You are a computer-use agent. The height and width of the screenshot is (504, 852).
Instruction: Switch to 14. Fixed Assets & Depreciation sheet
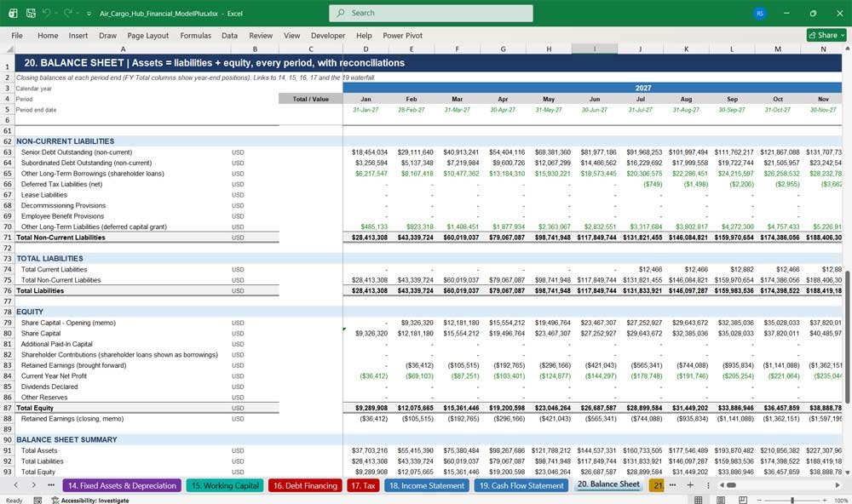[122, 485]
